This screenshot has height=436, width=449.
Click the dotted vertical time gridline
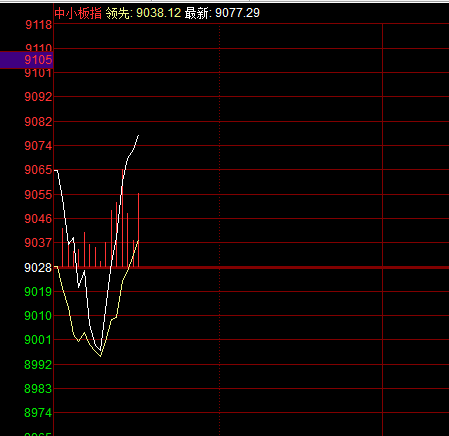tap(219, 230)
